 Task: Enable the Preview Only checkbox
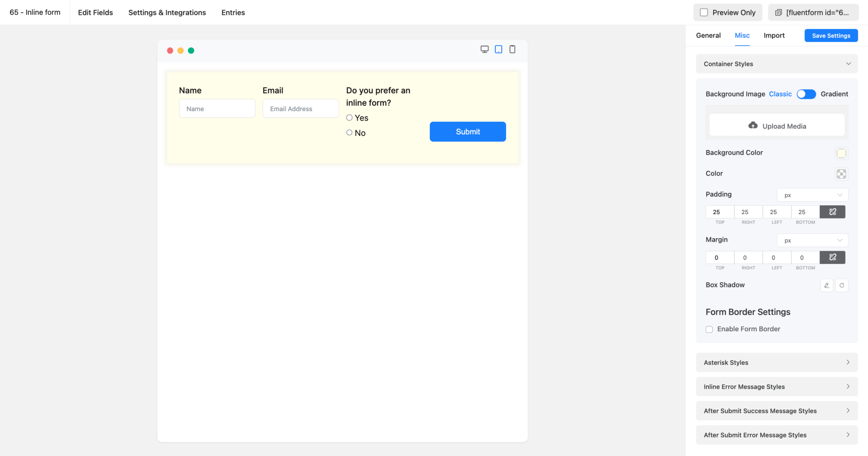[x=704, y=12]
